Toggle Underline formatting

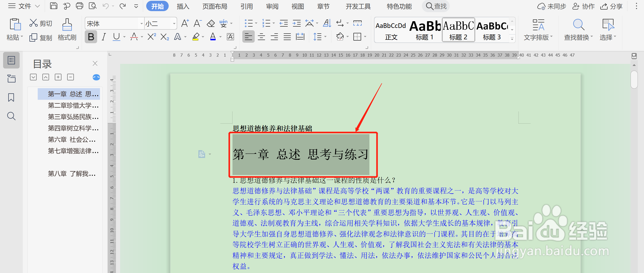coord(117,37)
